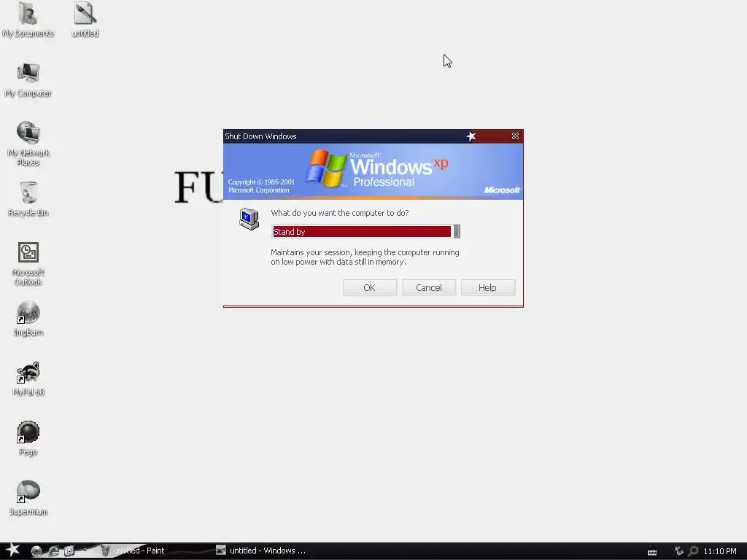Select the My Network Places icon
Image resolution: width=747 pixels, height=560 pixels.
[x=28, y=144]
